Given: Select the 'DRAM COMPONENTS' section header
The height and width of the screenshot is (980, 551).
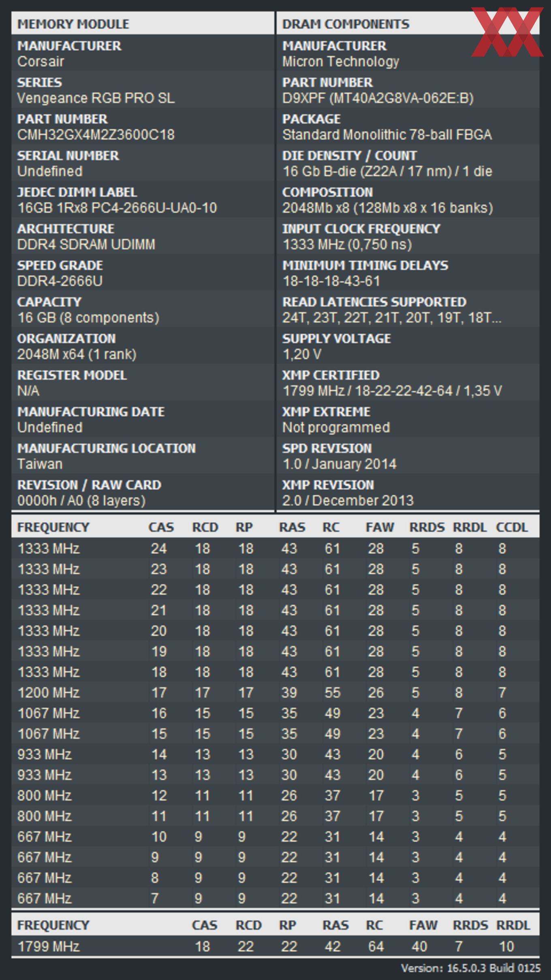Looking at the screenshot, I should tap(408, 24).
